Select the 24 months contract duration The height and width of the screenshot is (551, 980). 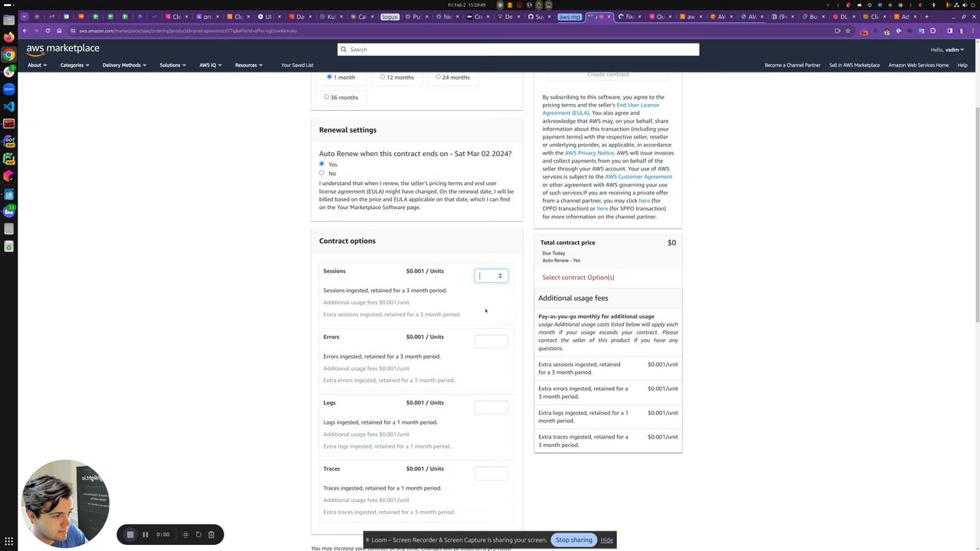(438, 77)
